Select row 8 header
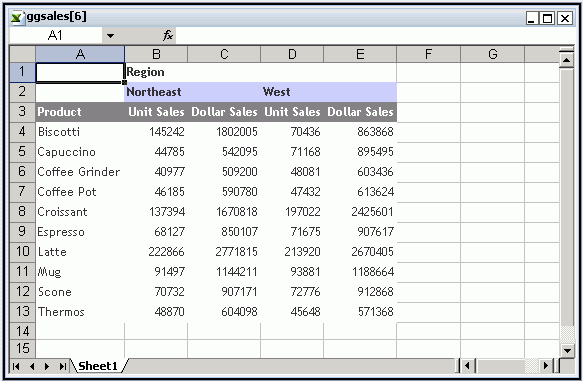Image resolution: width=583 pixels, height=381 pixels. pos(22,212)
